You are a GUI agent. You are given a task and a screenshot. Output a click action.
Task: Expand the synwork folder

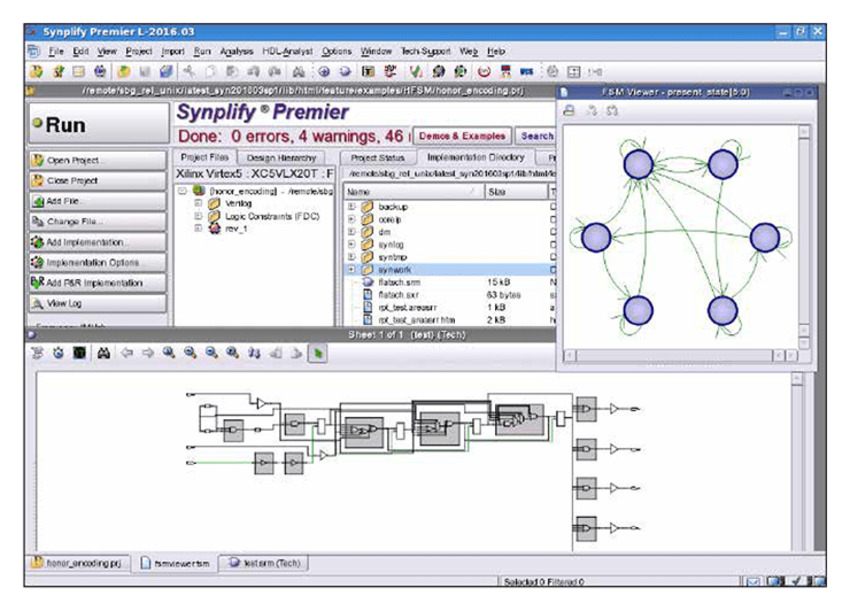pos(351,270)
